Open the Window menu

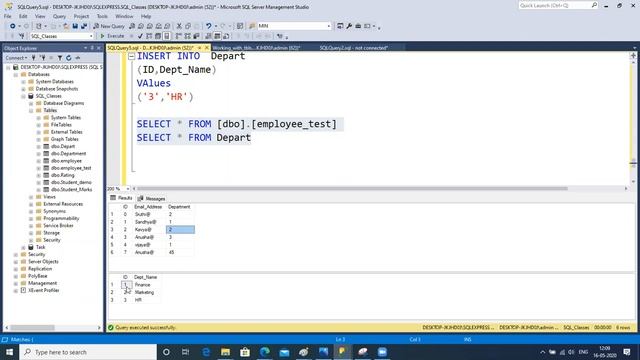point(124,16)
